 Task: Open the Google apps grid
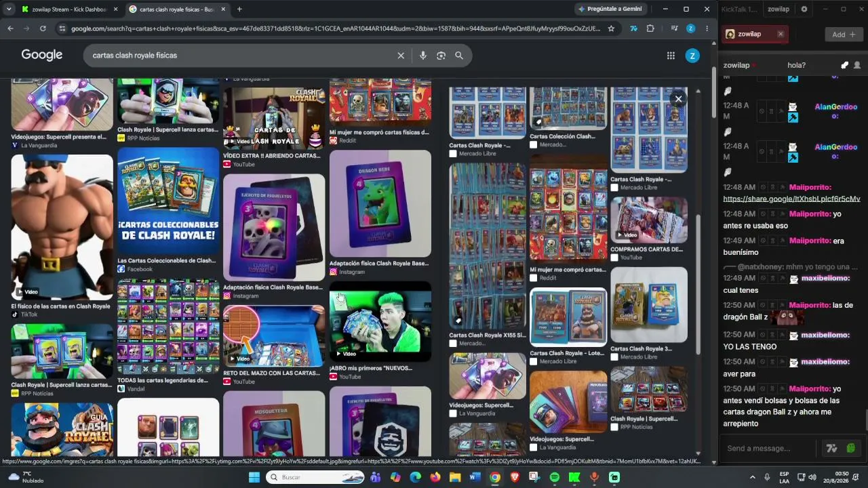pyautogui.click(x=671, y=56)
